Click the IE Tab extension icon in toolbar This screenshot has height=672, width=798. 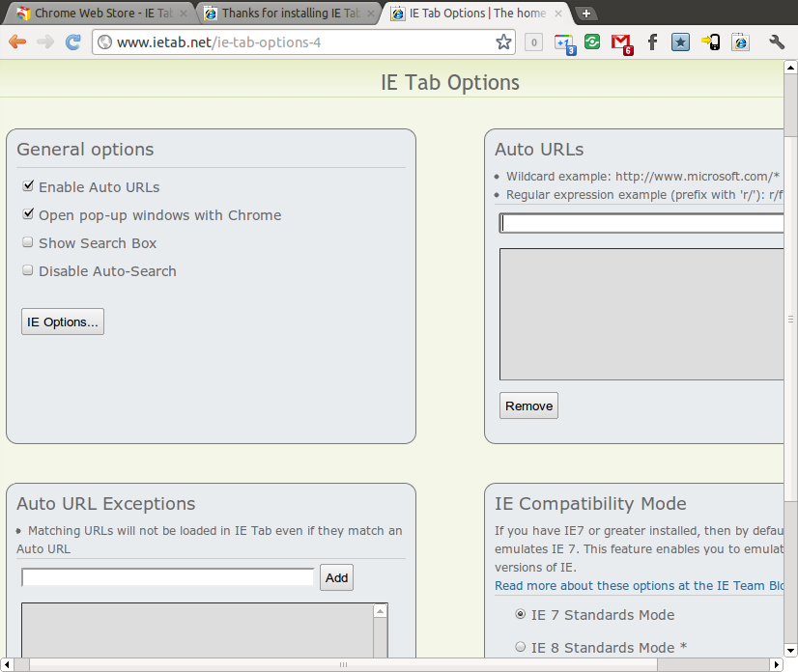[x=740, y=42]
